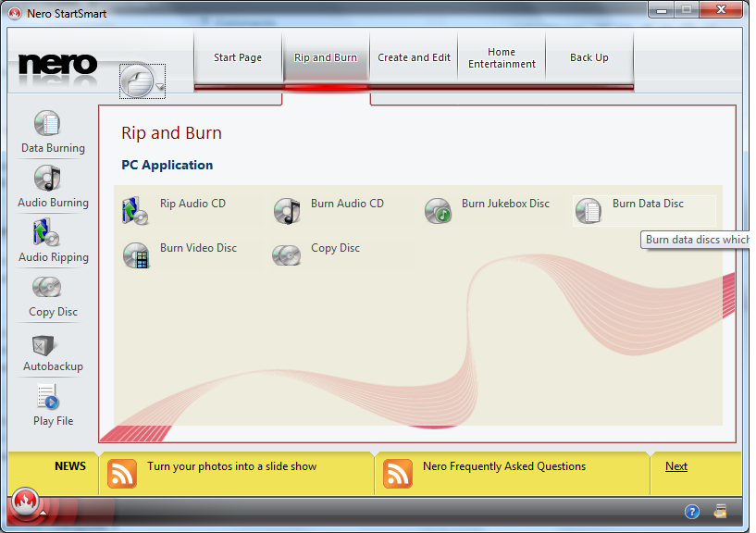Click the Copy Disc sidebar label
This screenshot has height=533, width=756.
(53, 312)
